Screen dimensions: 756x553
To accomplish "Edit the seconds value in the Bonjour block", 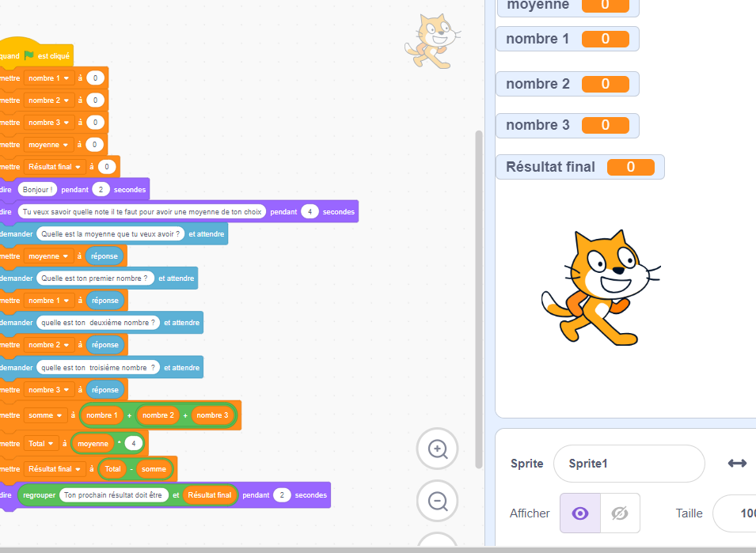I will (x=101, y=189).
